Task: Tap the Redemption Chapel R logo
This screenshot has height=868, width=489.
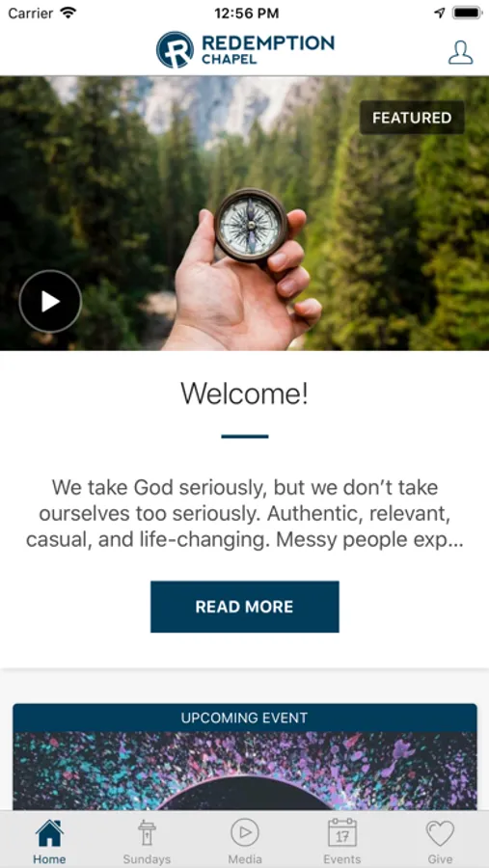Action: point(175,50)
